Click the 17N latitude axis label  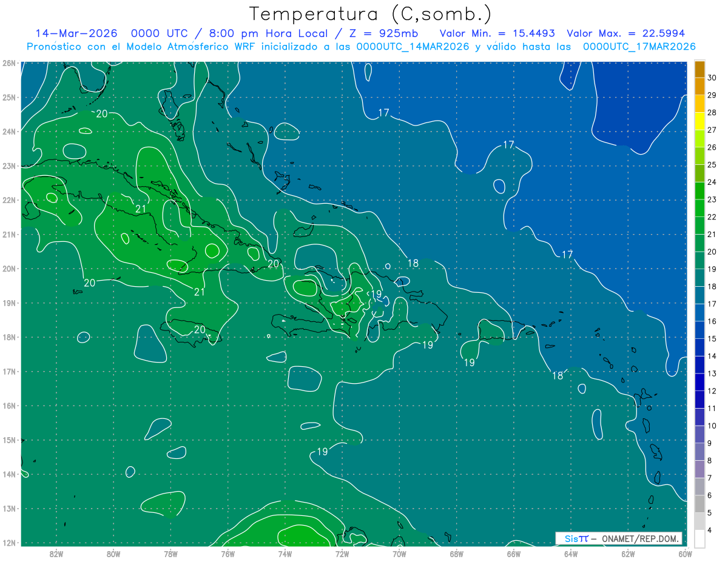coord(8,371)
